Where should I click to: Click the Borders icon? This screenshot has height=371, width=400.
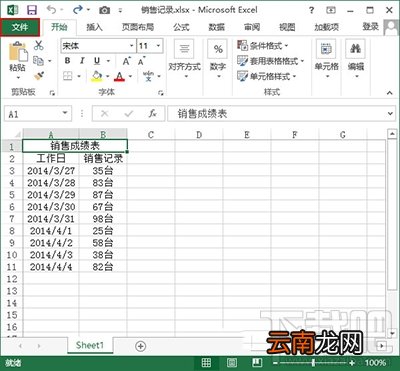(x=68, y=76)
